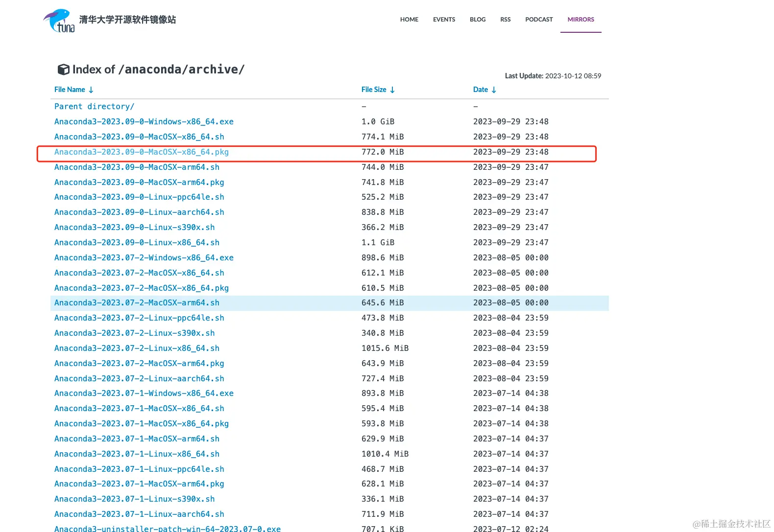
Task: Click the 1010.4 MiB file size value
Action: click(385, 454)
